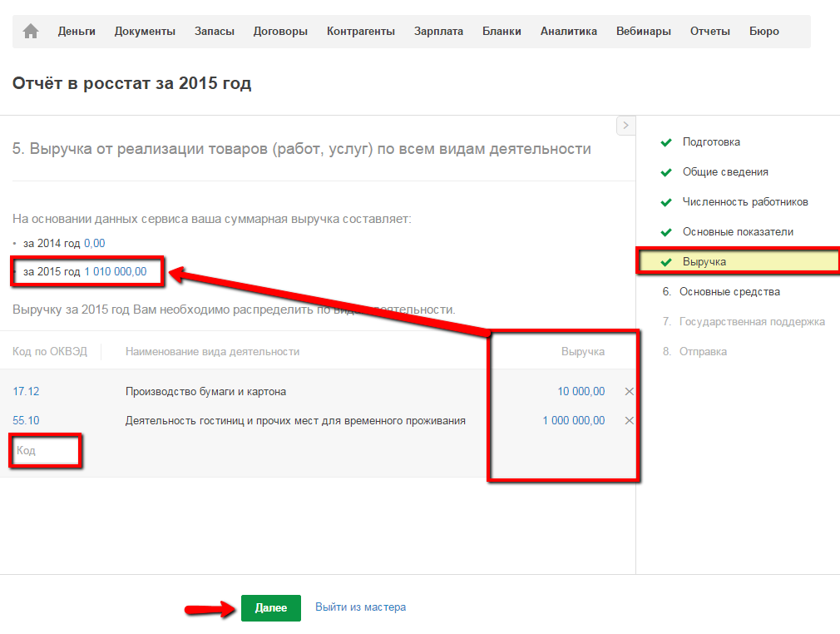Select text Производство бумаги и картона
This screenshot has width=840, height=634.
coord(205,391)
